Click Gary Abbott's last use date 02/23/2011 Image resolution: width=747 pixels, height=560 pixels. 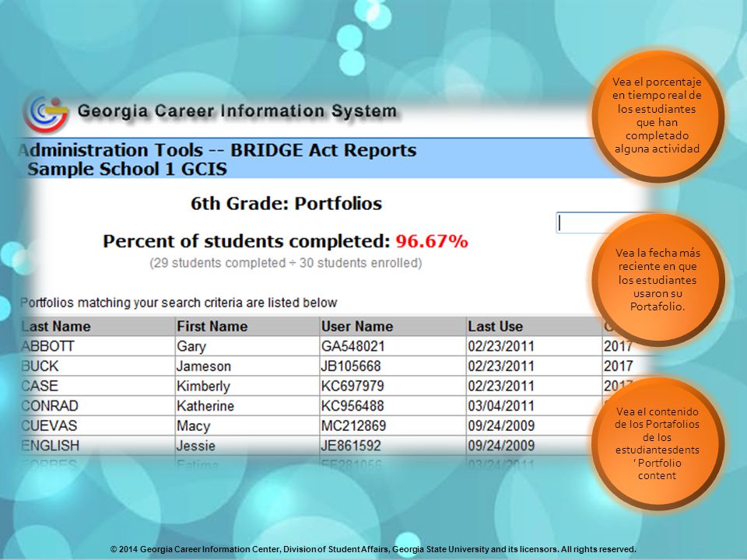tap(501, 346)
